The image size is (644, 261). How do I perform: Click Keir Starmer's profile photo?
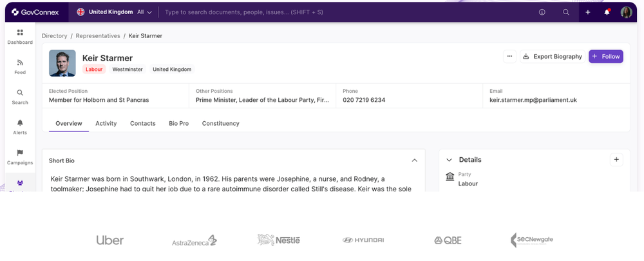(62, 63)
